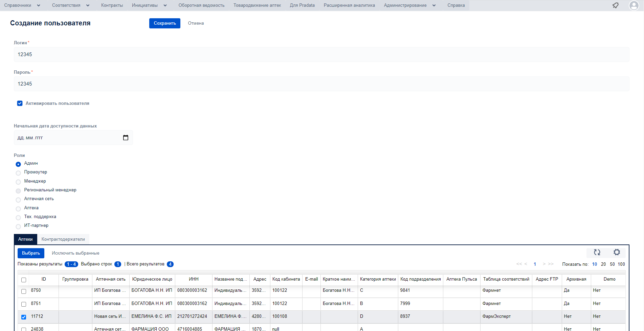Select Тех. поддержка role

(18, 217)
